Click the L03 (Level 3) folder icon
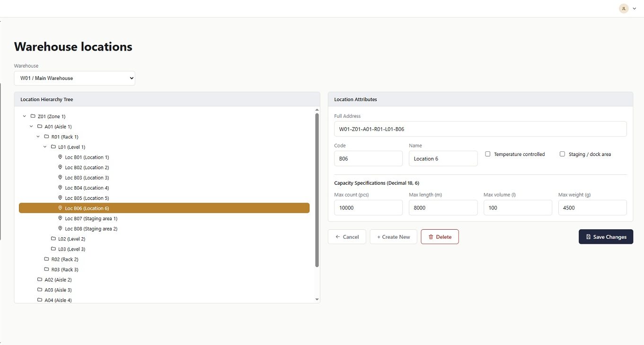Viewport: 644px width, 345px height. [53, 249]
